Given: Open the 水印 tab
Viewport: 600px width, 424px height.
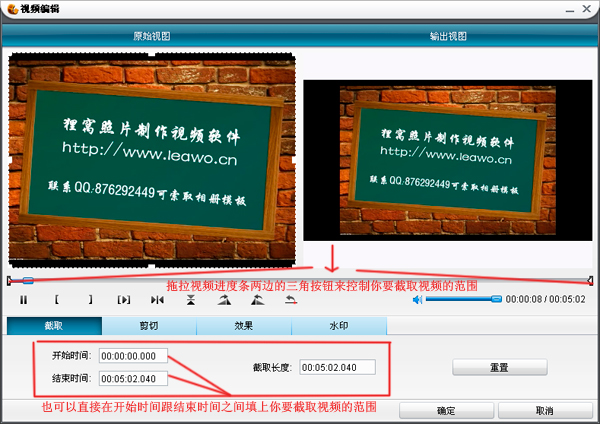Looking at the screenshot, I should [339, 326].
